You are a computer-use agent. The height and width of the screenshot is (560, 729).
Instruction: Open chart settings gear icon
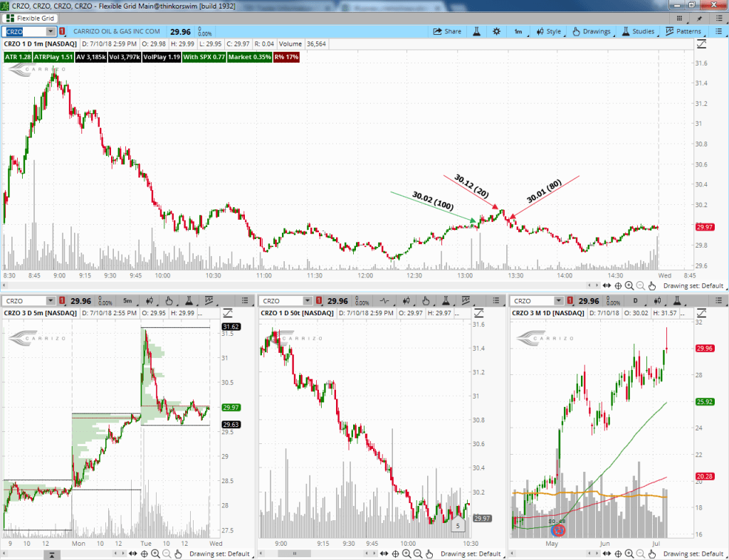(x=496, y=31)
